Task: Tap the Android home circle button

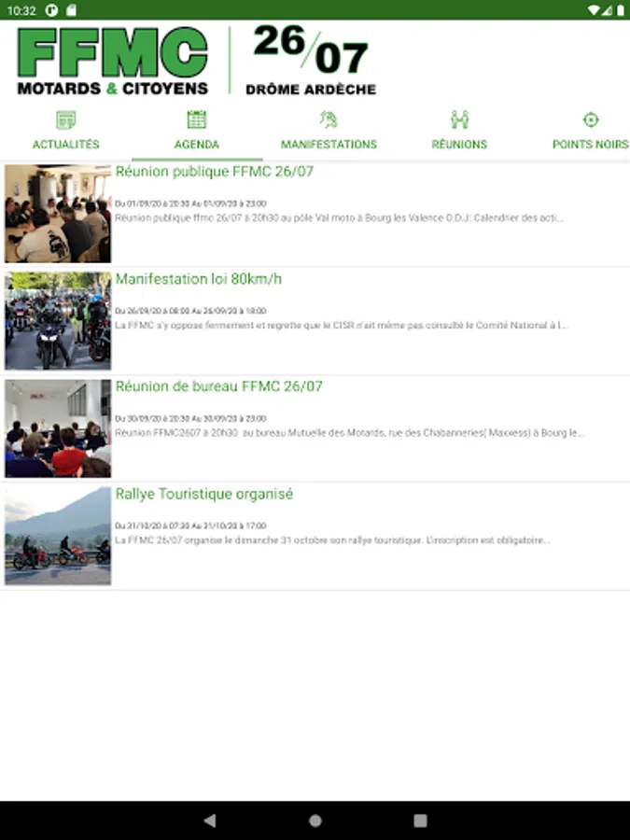Action: click(x=315, y=820)
